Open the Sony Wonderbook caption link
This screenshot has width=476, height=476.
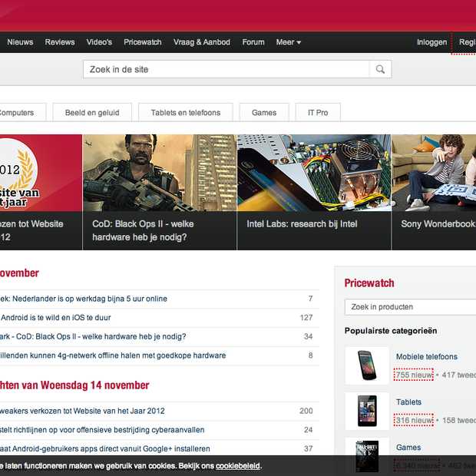coord(438,224)
